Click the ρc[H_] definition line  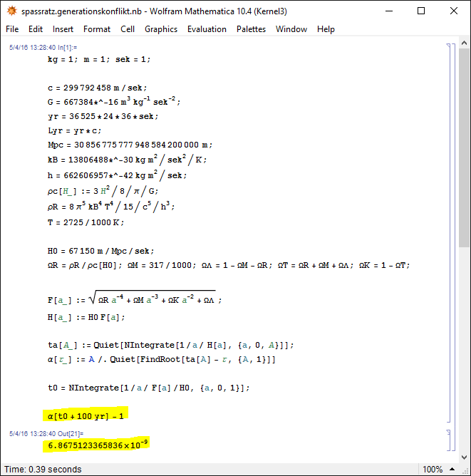[x=103, y=191]
